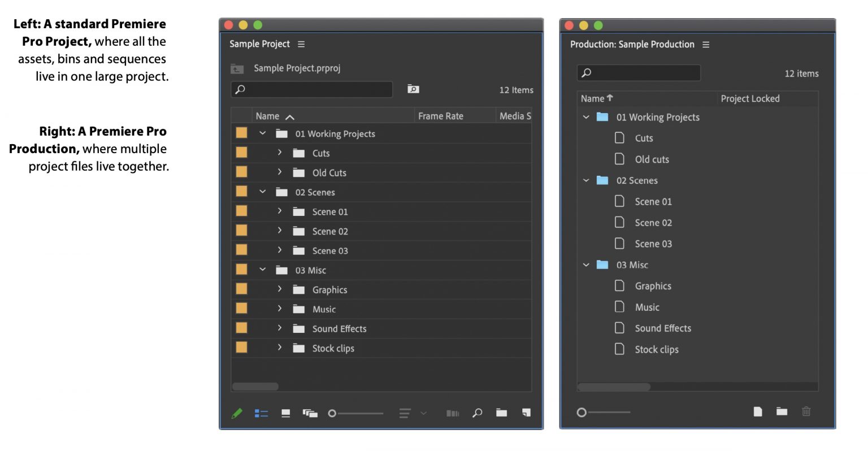Sort by the Frame Rate column header
This screenshot has height=451, width=868.
(x=441, y=116)
